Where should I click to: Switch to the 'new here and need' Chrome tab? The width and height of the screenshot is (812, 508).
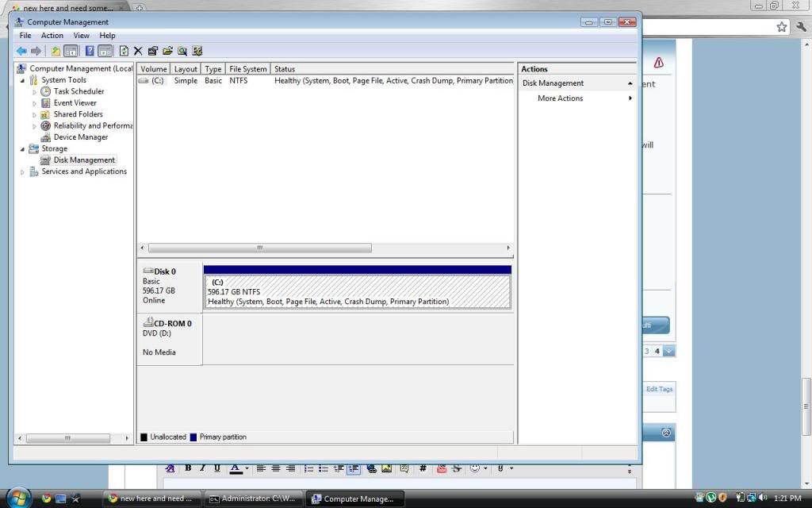coord(67,8)
